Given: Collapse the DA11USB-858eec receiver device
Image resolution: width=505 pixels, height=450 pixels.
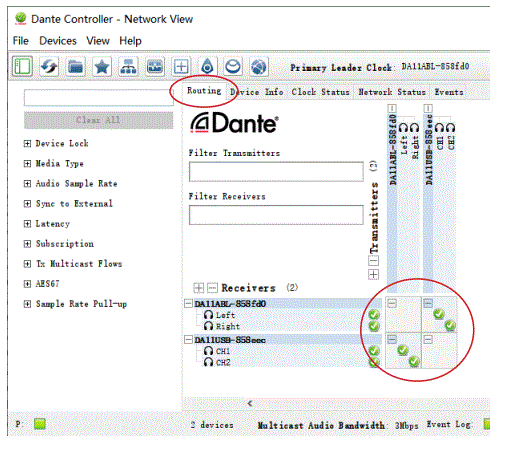Looking at the screenshot, I should pyautogui.click(x=188, y=340).
